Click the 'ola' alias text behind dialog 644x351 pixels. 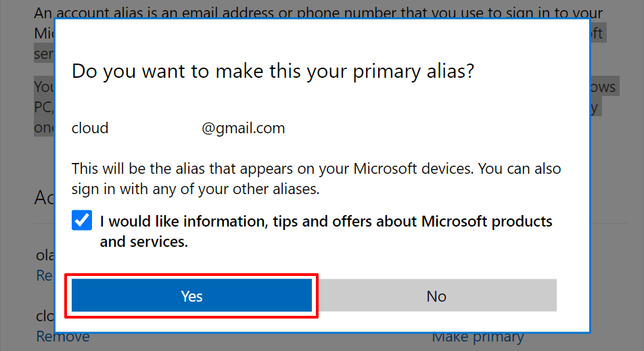[x=45, y=255]
